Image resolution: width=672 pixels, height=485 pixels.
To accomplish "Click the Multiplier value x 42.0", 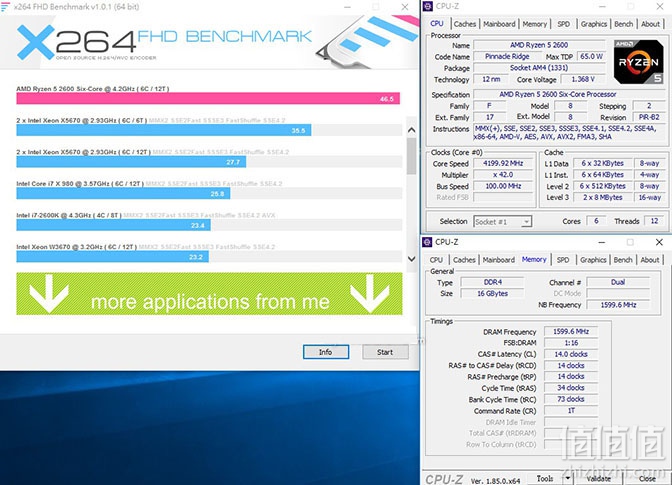I will coord(503,175).
